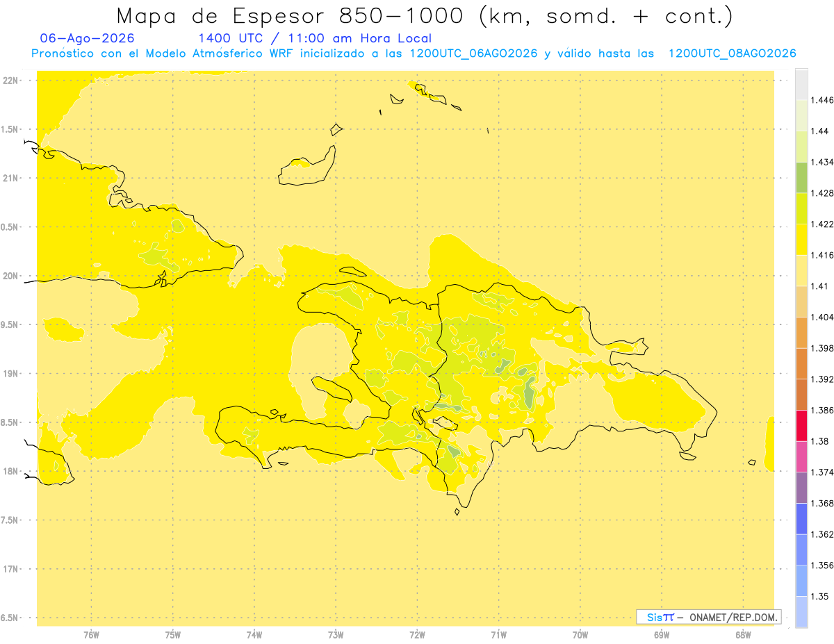Image resolution: width=834 pixels, height=644 pixels.
Task: Click the date label '06-Ago-2026'
Action: pyautogui.click(x=88, y=38)
